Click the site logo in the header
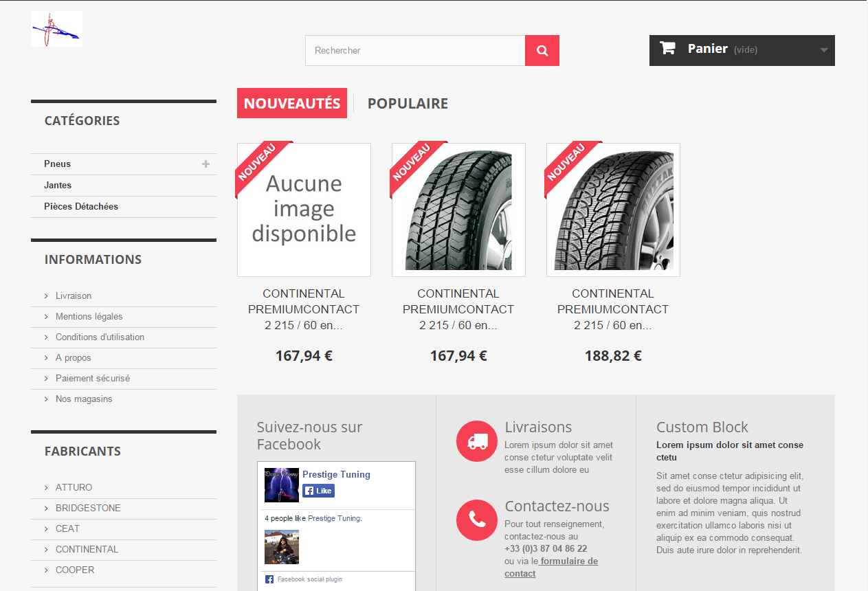 point(56,29)
